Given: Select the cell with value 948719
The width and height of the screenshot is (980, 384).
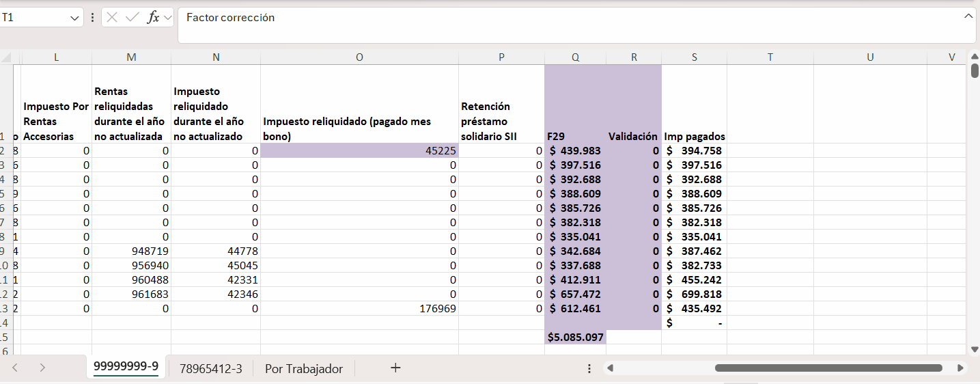Looking at the screenshot, I should 131,251.
